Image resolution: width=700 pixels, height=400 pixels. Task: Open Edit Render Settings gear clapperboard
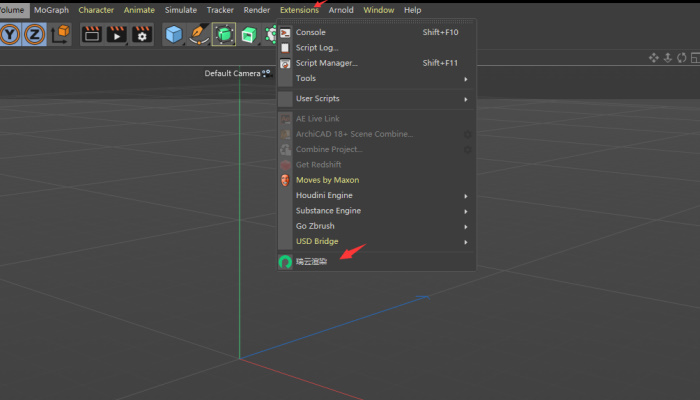coord(142,35)
